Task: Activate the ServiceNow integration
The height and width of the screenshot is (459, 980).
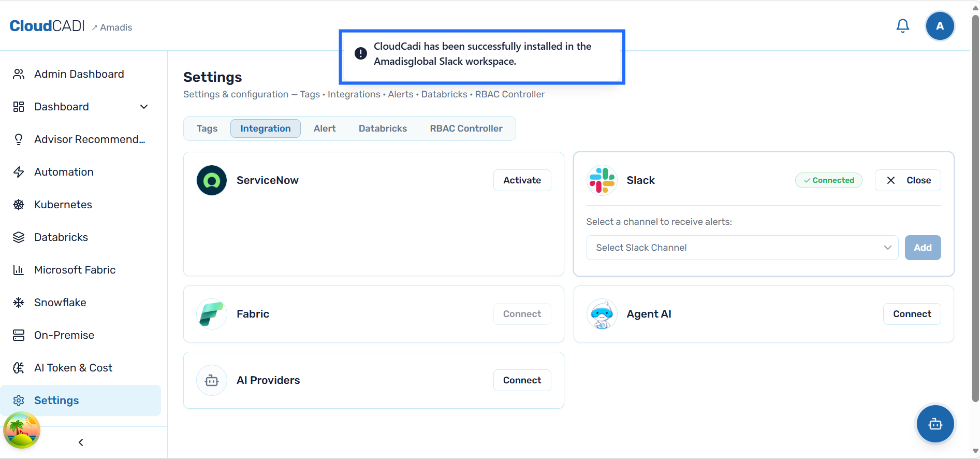Action: tap(522, 180)
